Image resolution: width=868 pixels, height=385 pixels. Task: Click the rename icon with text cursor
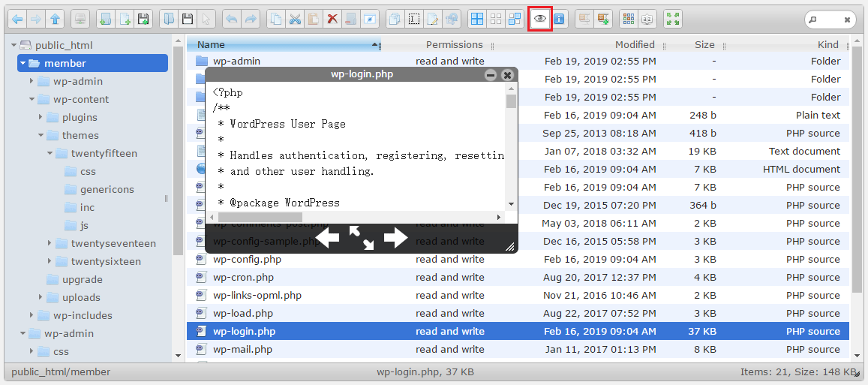click(413, 19)
